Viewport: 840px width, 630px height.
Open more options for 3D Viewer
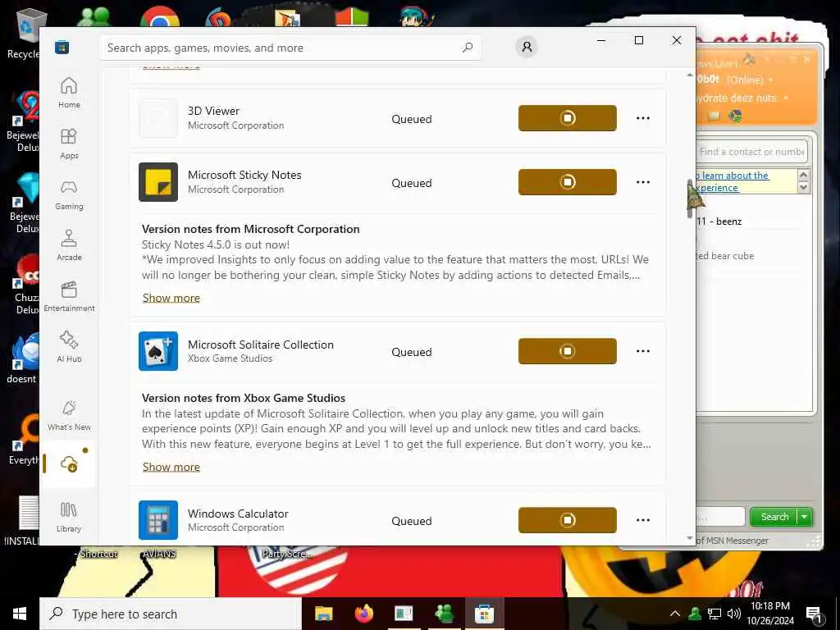point(643,118)
